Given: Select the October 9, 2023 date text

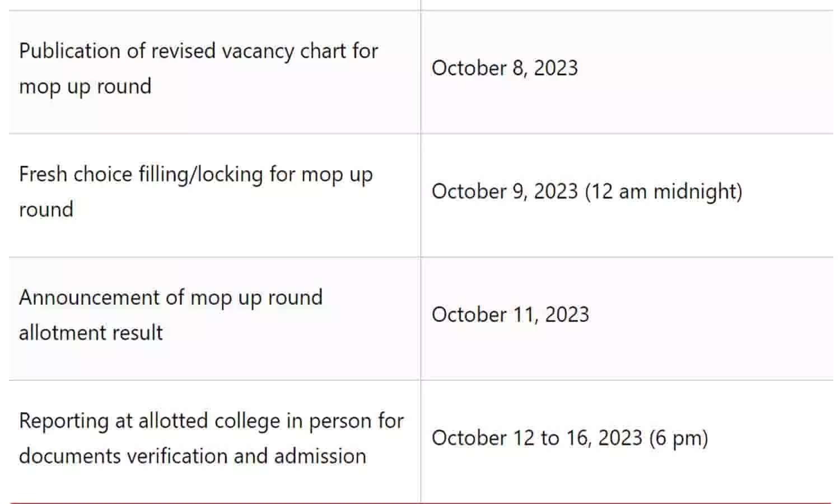Looking at the screenshot, I should (x=504, y=192).
